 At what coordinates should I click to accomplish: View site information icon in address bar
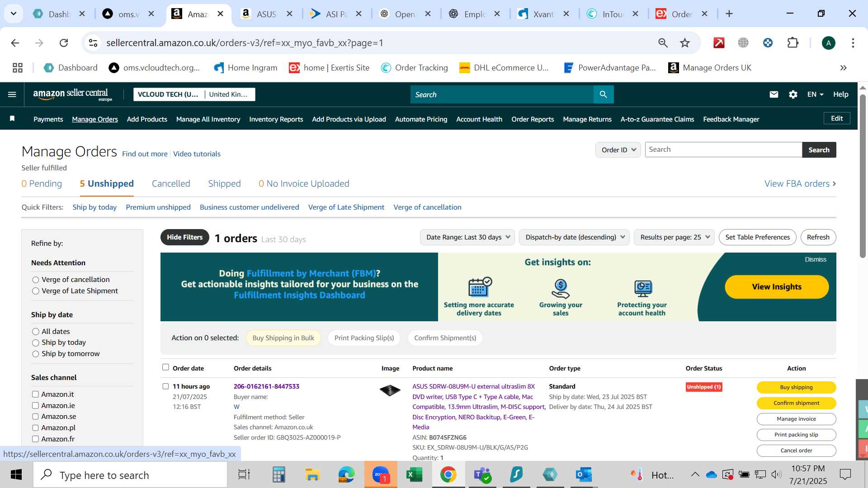[x=93, y=43]
